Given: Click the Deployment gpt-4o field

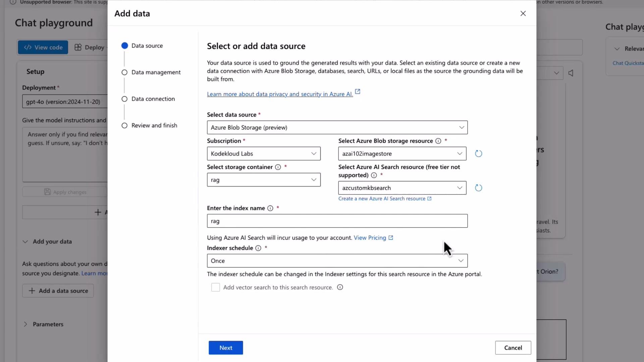Looking at the screenshot, I should click(x=65, y=102).
